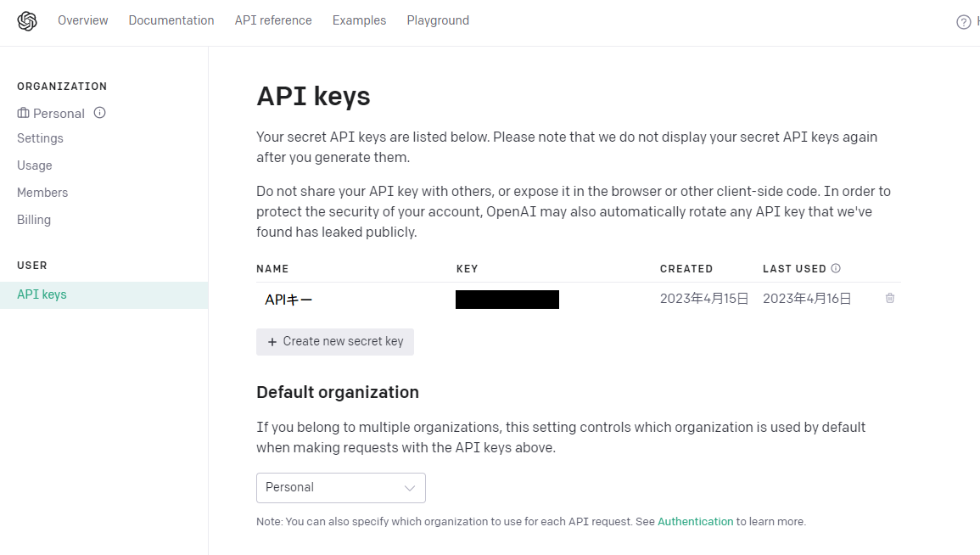Delete the APIキー key with trash icon
980x555 pixels.
(x=890, y=298)
